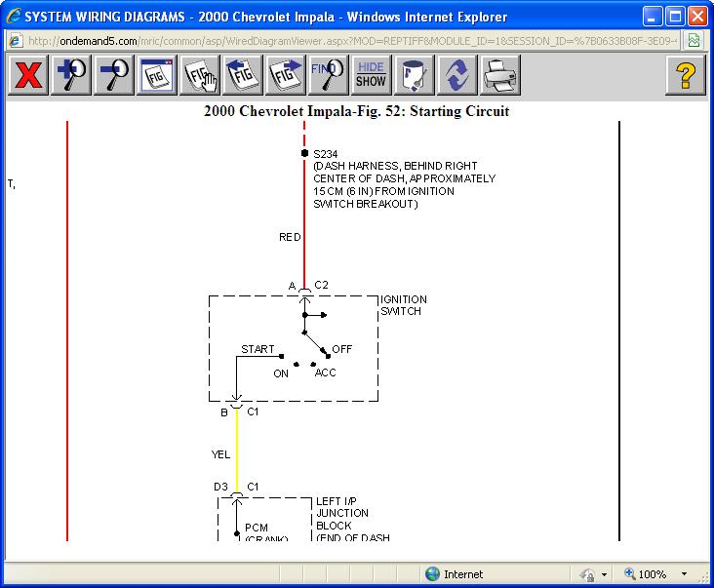
Task: Click the Internet Explorer logo in title bar
Action: click(14, 17)
